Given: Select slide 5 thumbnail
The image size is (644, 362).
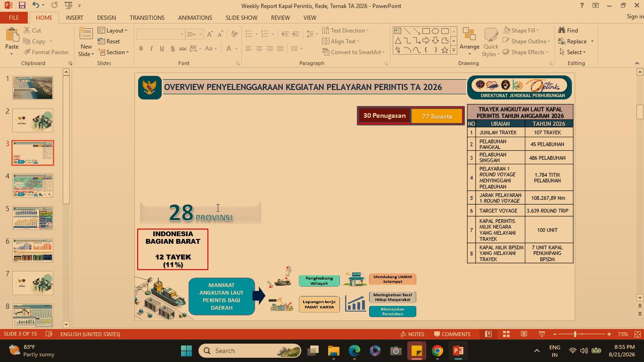Looking at the screenshot, I should coord(33,218).
